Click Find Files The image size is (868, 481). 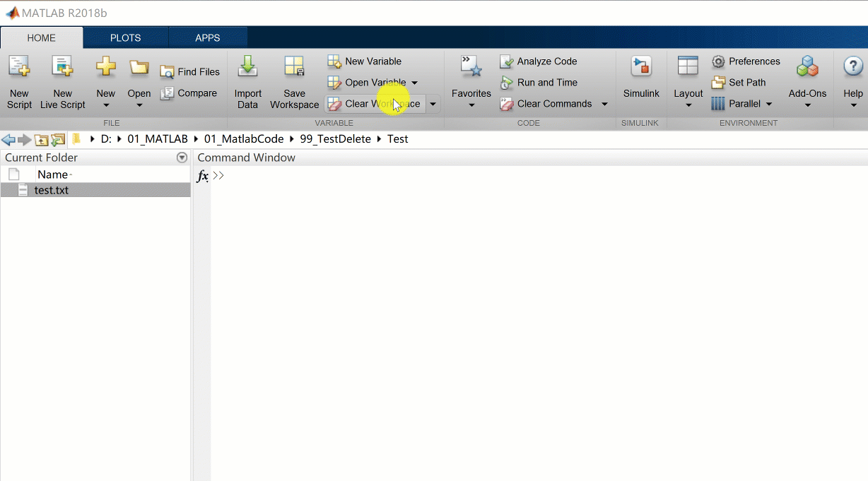189,71
